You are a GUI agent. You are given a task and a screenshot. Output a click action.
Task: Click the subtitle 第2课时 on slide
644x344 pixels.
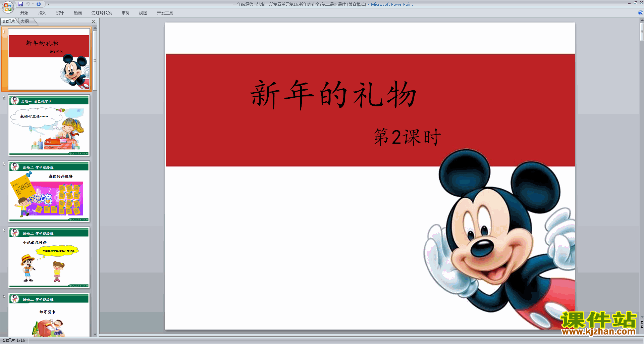407,137
